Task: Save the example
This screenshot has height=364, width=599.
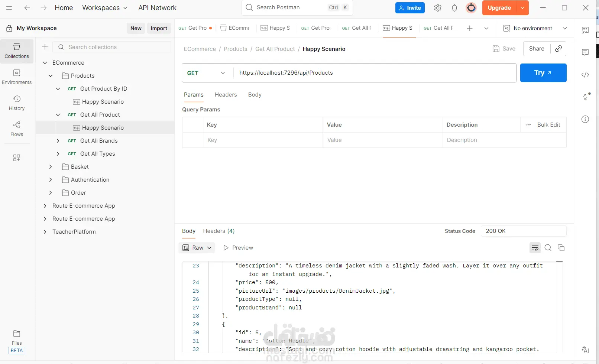Action: point(504,49)
